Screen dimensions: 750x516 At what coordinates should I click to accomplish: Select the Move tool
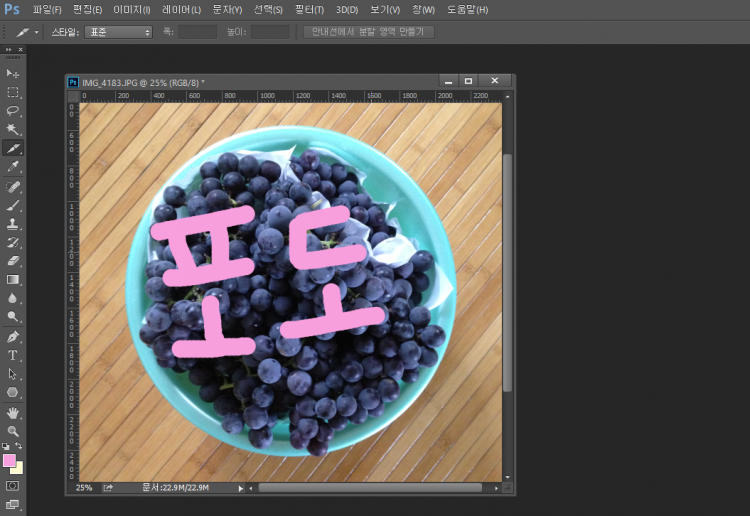pyautogui.click(x=13, y=73)
